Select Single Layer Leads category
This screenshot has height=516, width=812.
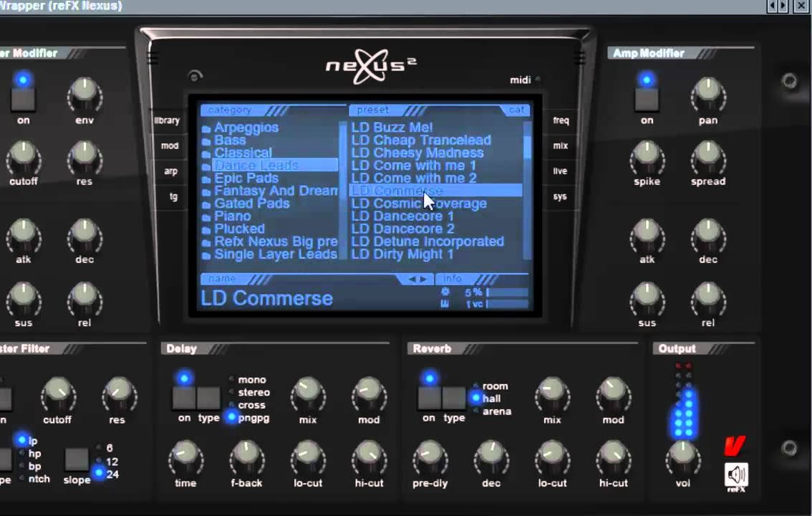270,254
